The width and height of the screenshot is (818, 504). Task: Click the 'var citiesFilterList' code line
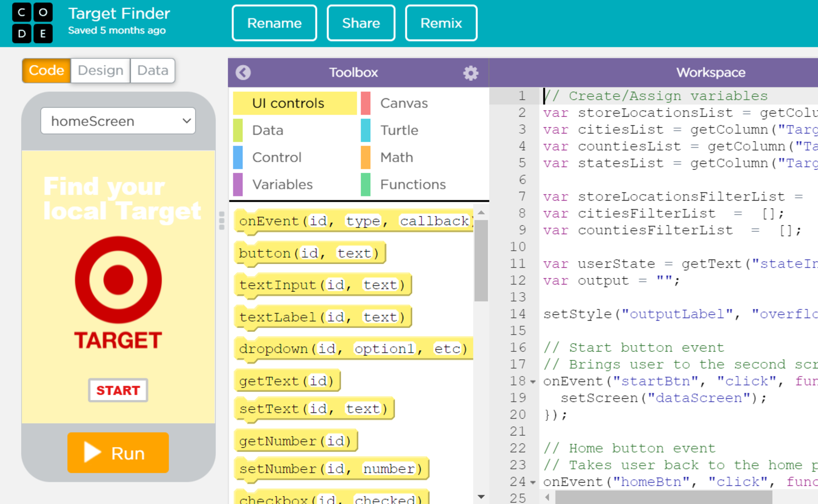[x=663, y=214]
